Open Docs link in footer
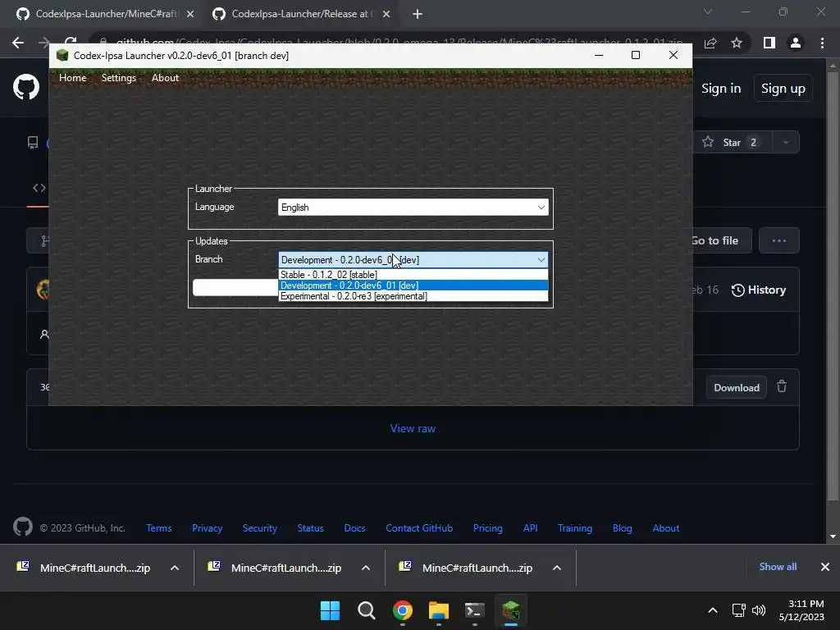This screenshot has height=630, width=840. pos(354,528)
